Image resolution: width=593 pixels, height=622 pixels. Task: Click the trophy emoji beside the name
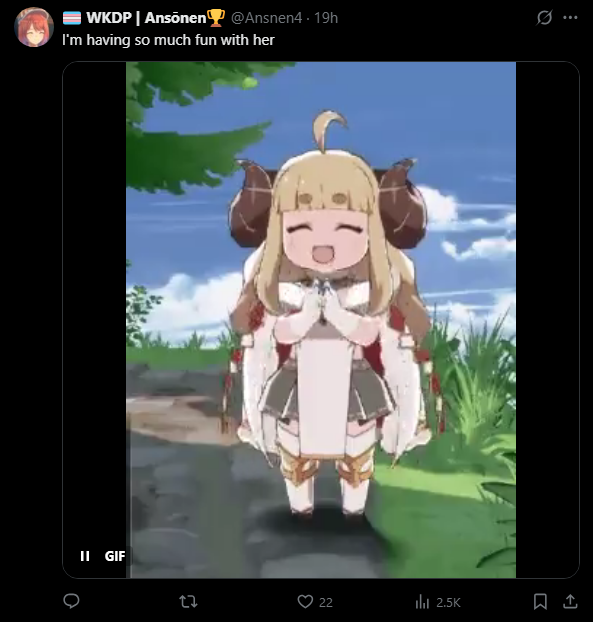coord(216,18)
